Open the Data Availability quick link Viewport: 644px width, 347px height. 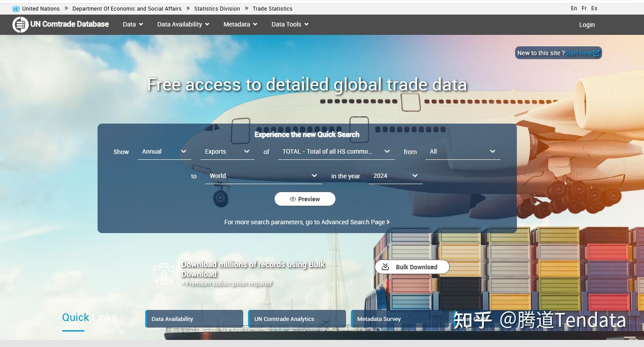pyautogui.click(x=194, y=319)
